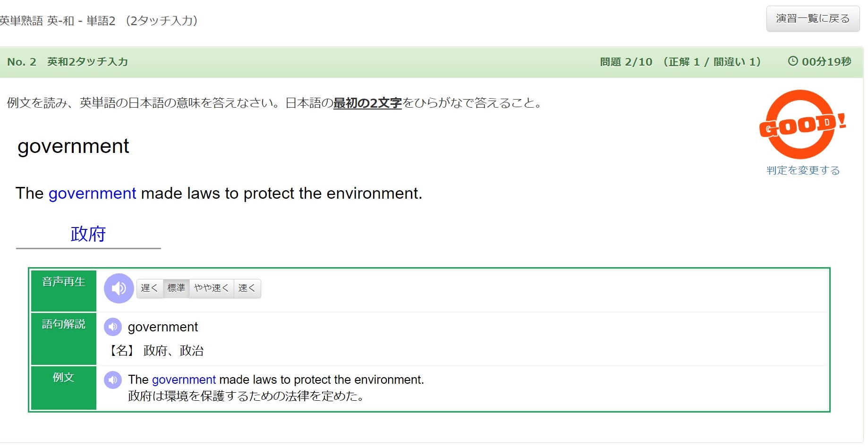Click the No. 2 英和2タッチ入力 title
868x447 pixels.
(68, 62)
